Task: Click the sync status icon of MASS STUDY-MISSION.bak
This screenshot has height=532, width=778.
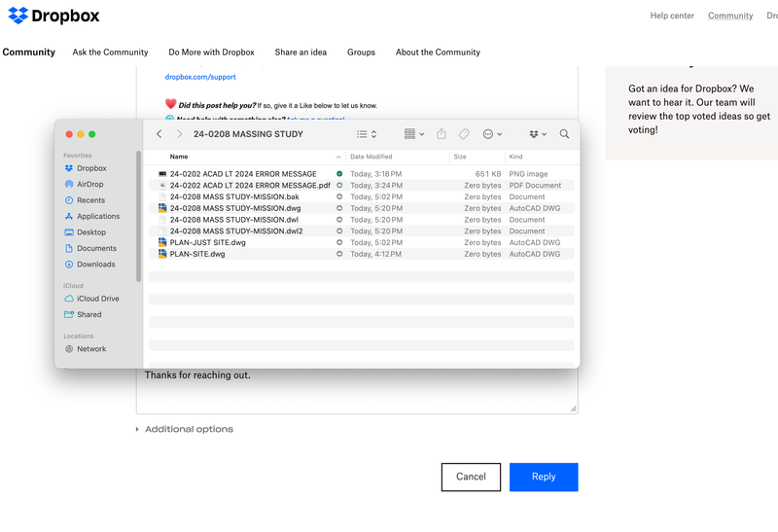Action: point(339,196)
